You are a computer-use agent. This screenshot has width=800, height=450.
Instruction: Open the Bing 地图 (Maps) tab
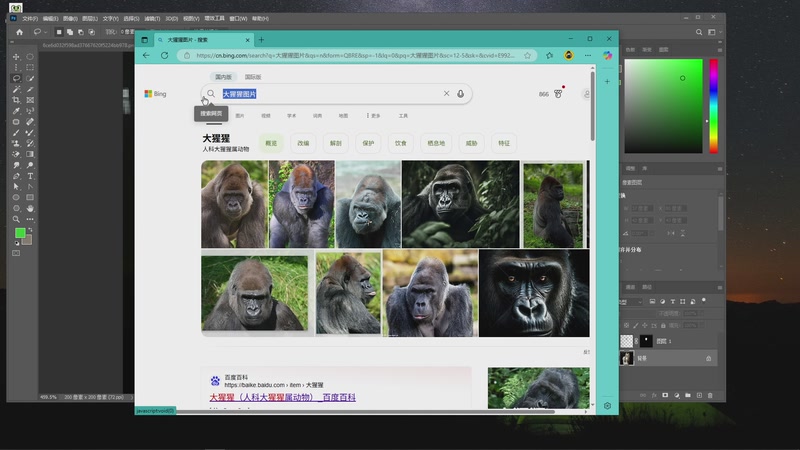tap(343, 116)
